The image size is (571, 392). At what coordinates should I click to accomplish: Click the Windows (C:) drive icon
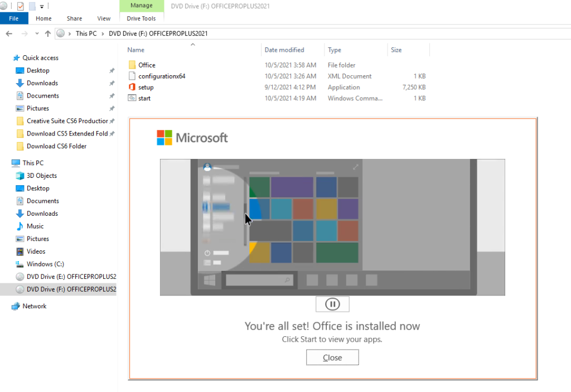point(20,264)
